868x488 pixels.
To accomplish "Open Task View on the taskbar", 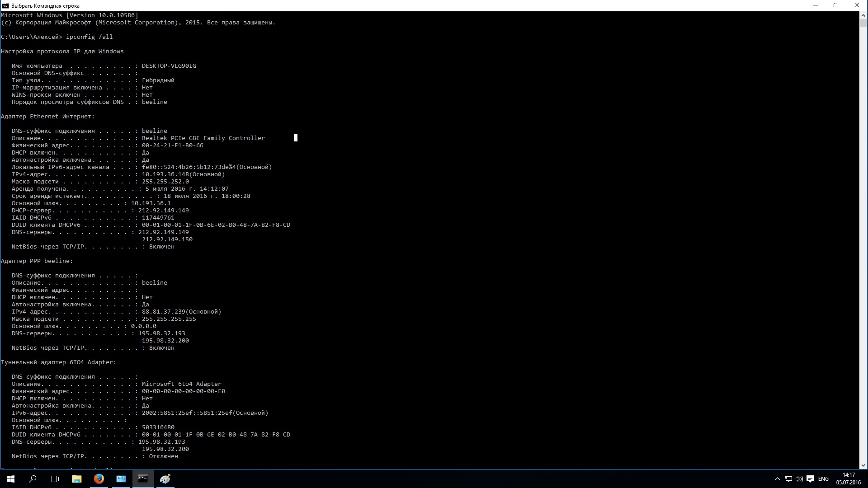I will click(54, 479).
